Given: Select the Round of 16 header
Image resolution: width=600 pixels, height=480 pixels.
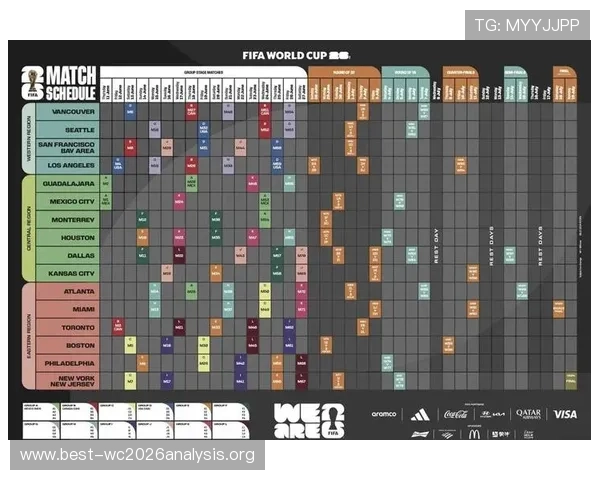Looking at the screenshot, I should pos(406,72).
